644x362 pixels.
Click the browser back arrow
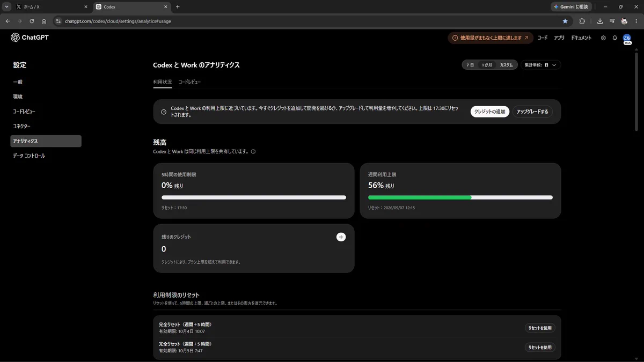click(8, 21)
